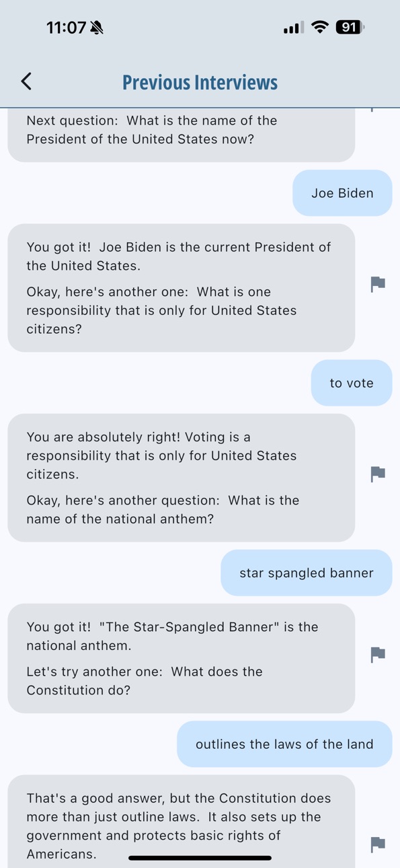The image size is (400, 868).
Task: Select the 'to vote' answer bubble
Action: point(352,383)
